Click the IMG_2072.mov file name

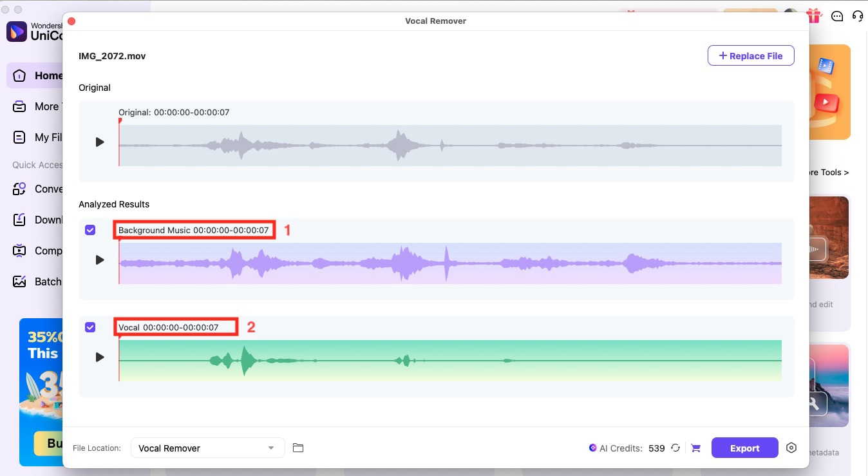(112, 56)
